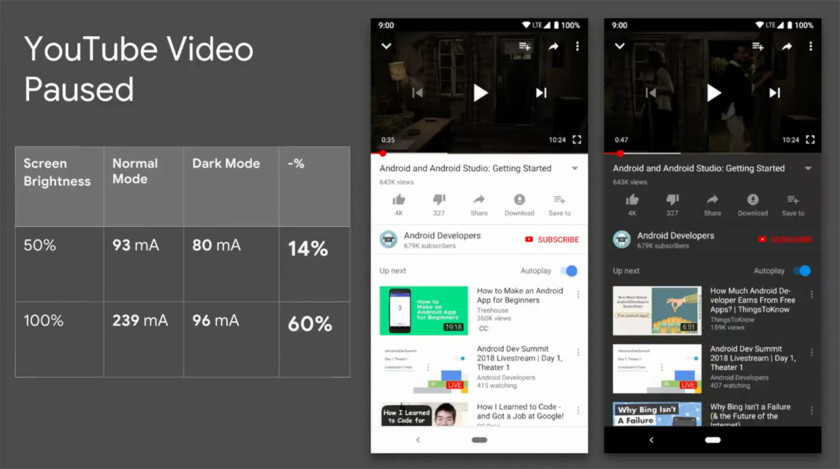
Task: Open Share in light mode action row
Action: point(479,200)
